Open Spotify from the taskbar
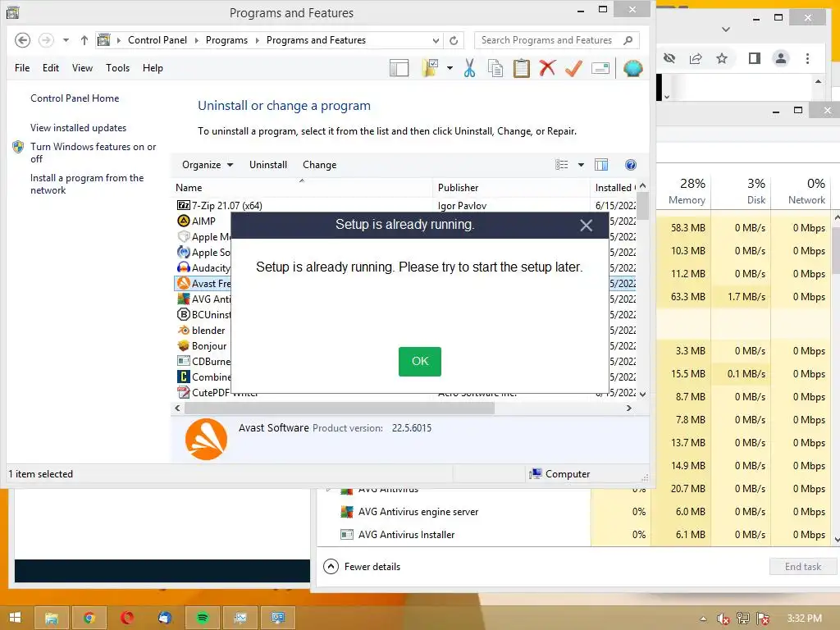 tap(203, 618)
